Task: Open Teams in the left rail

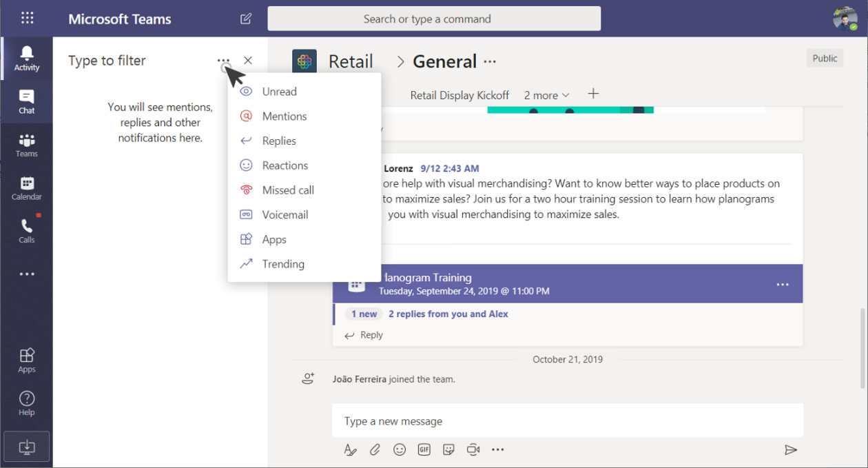Action: [x=27, y=145]
